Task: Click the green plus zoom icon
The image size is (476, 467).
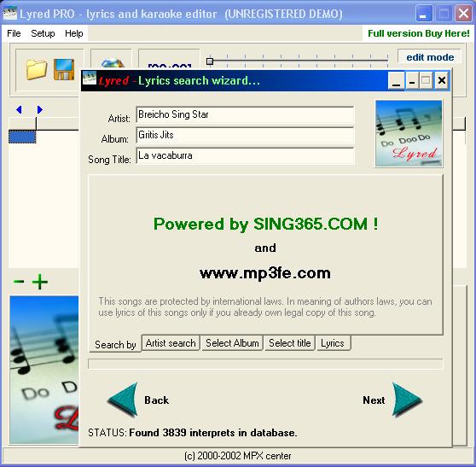Action: (40, 282)
